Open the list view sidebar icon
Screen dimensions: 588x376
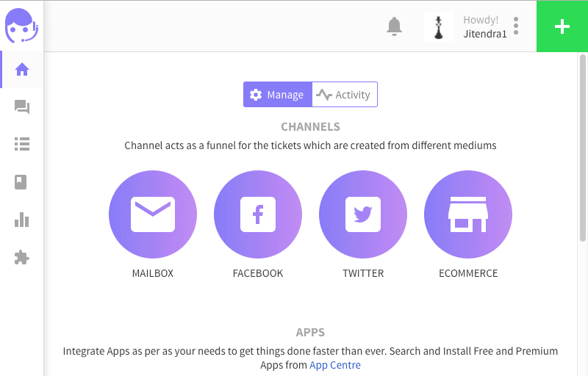pyautogui.click(x=22, y=144)
